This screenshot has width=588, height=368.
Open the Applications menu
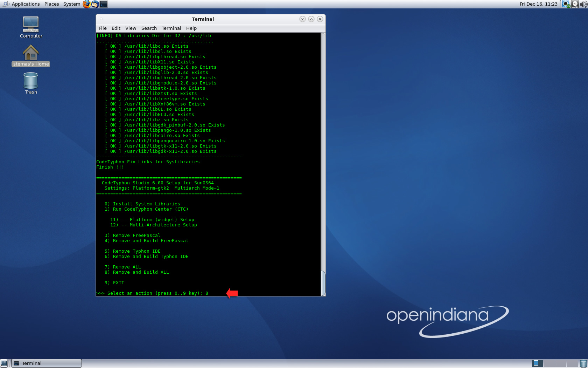(26, 4)
